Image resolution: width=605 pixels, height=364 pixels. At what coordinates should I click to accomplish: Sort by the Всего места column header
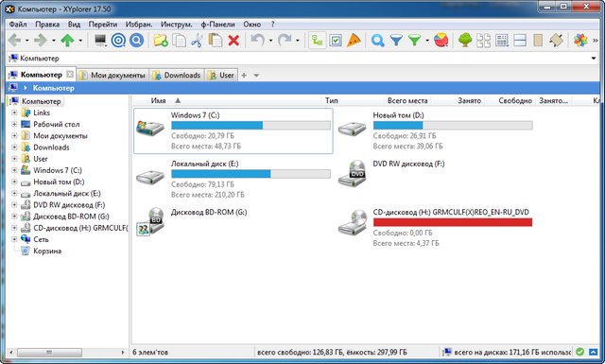point(407,101)
